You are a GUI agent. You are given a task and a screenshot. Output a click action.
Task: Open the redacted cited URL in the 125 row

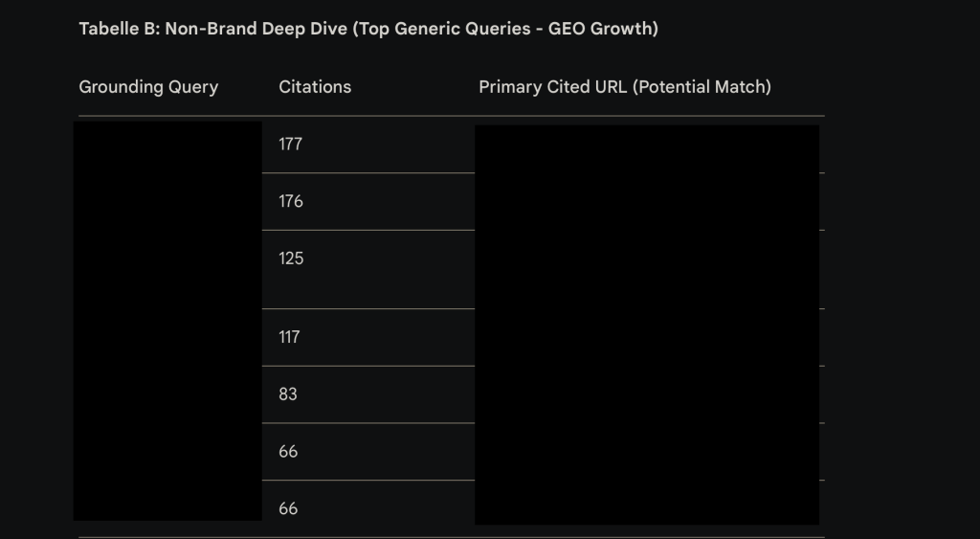coord(646,269)
